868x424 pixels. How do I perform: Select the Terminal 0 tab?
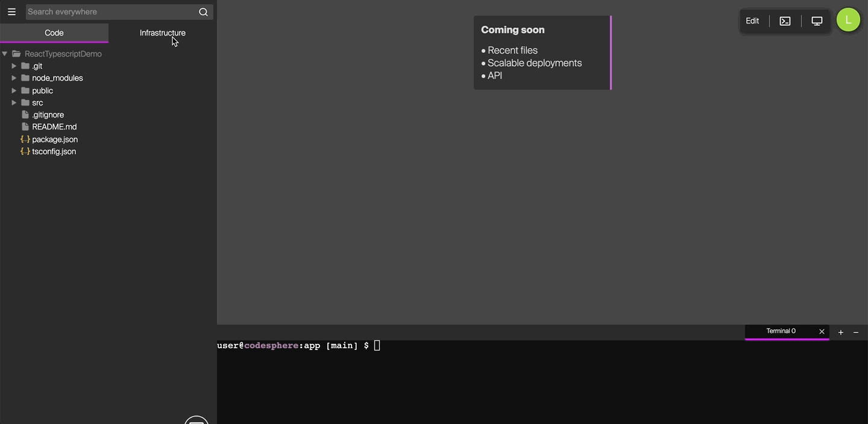click(x=781, y=331)
